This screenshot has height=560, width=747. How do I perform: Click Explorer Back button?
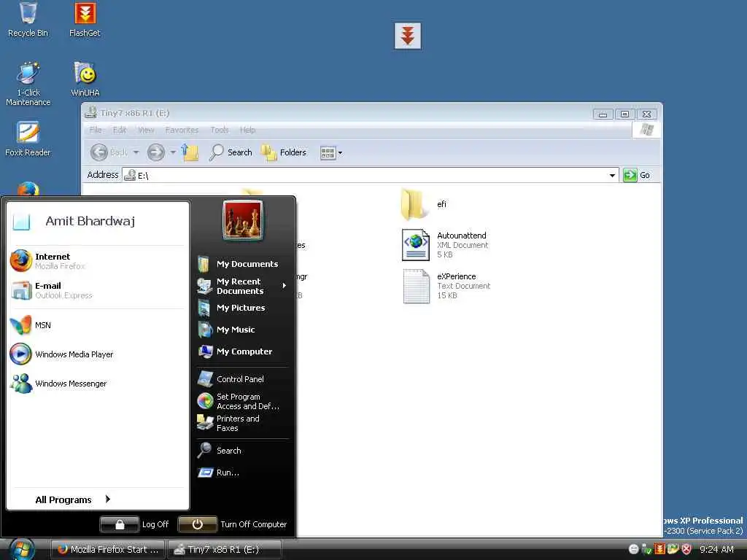[109, 152]
